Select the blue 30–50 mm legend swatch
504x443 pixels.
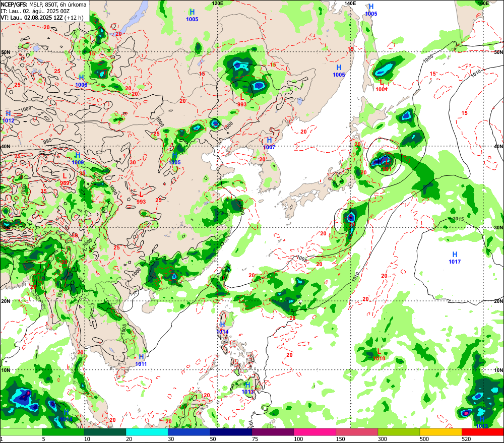[189, 432]
